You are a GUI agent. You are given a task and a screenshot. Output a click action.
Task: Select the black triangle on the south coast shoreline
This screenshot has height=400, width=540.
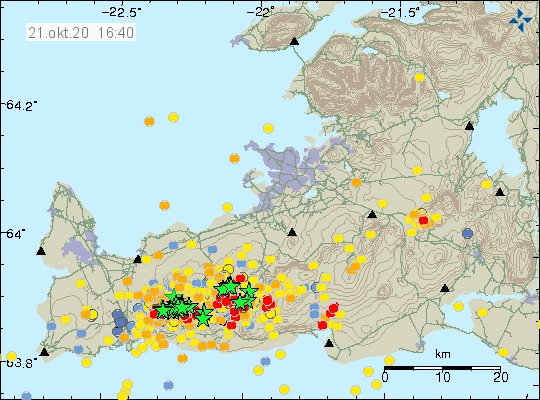(329, 343)
